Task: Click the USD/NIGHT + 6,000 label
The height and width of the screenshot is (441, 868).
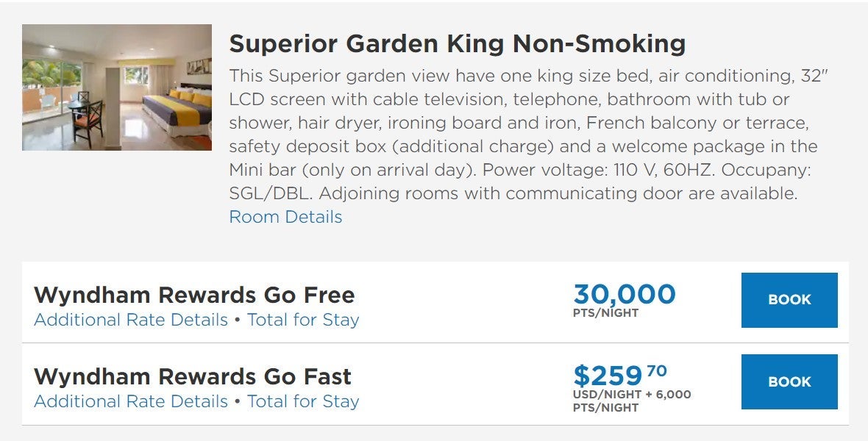Action: [x=632, y=395]
